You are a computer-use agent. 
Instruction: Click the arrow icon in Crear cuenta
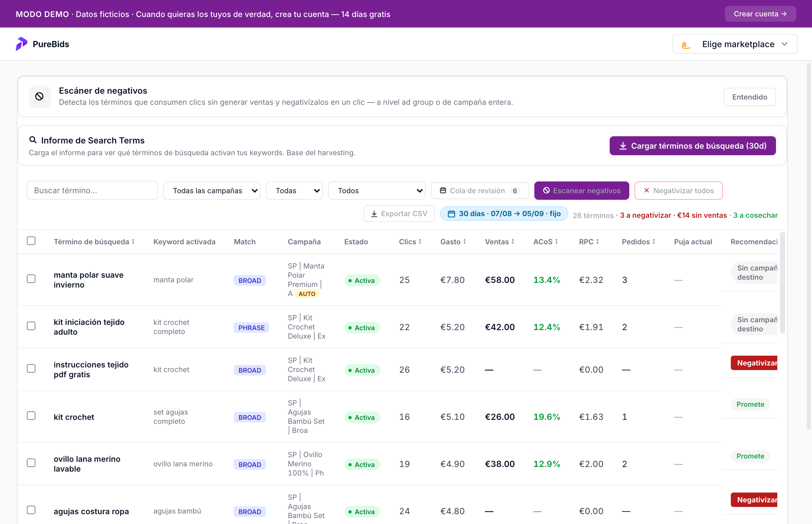click(784, 14)
